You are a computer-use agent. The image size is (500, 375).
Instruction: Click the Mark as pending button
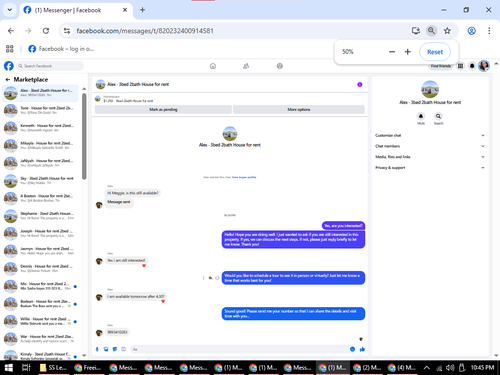[163, 109]
